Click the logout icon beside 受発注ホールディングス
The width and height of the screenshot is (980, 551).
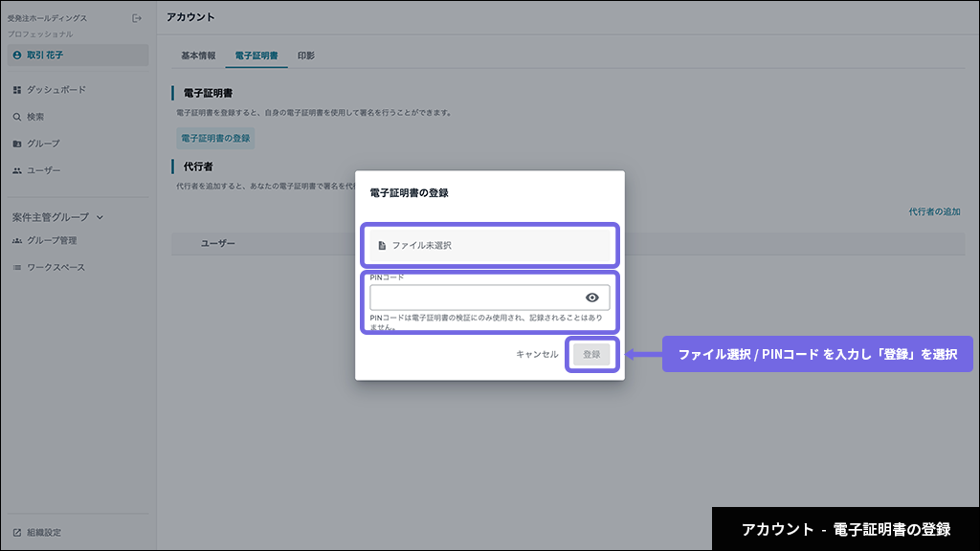pos(136,19)
